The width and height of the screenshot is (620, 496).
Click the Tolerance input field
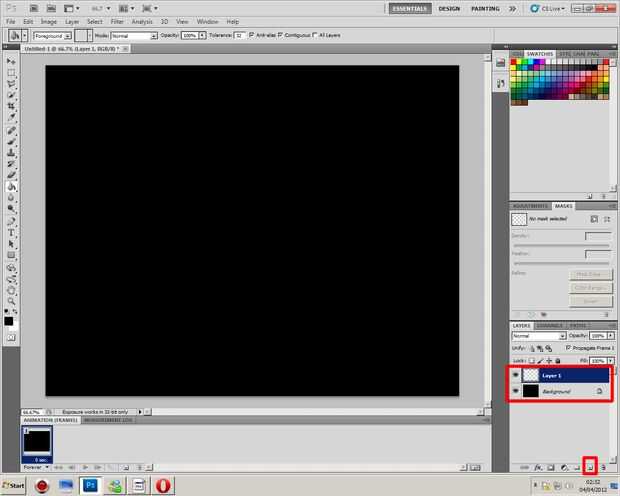(x=240, y=36)
